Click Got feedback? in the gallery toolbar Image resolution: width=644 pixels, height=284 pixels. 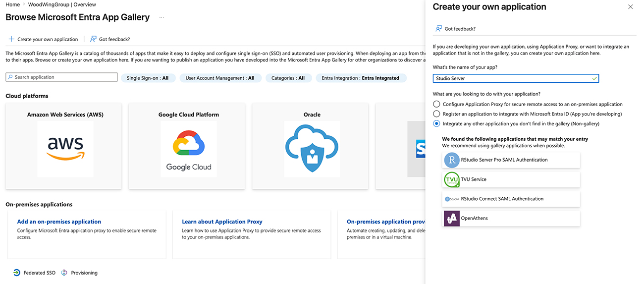(110, 39)
